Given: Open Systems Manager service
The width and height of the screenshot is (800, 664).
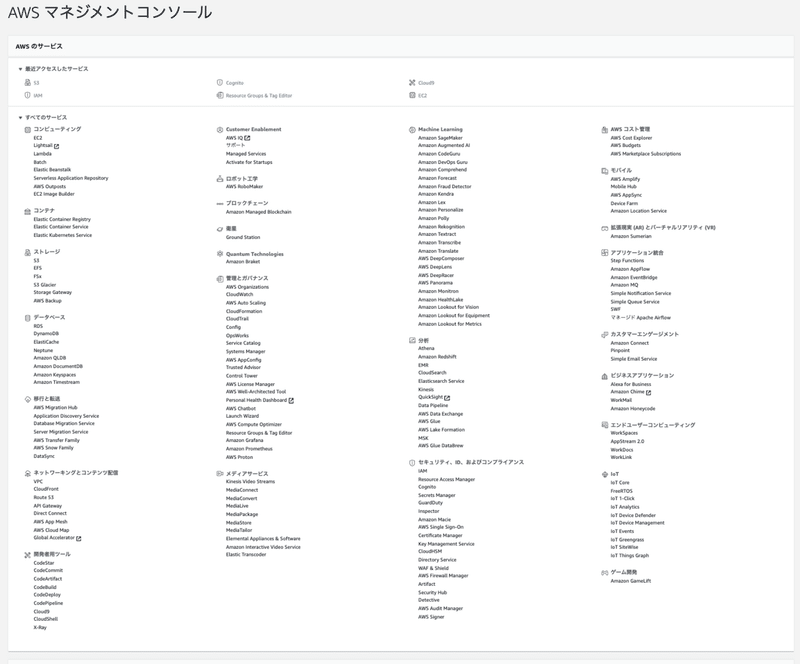Looking at the screenshot, I should pos(245,352).
